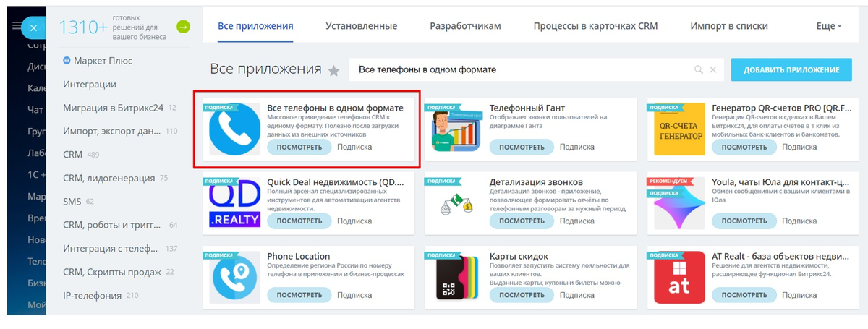The height and width of the screenshot is (329, 868).
Task: Open the QR-счета генератор yellow icon
Action: coord(679,129)
